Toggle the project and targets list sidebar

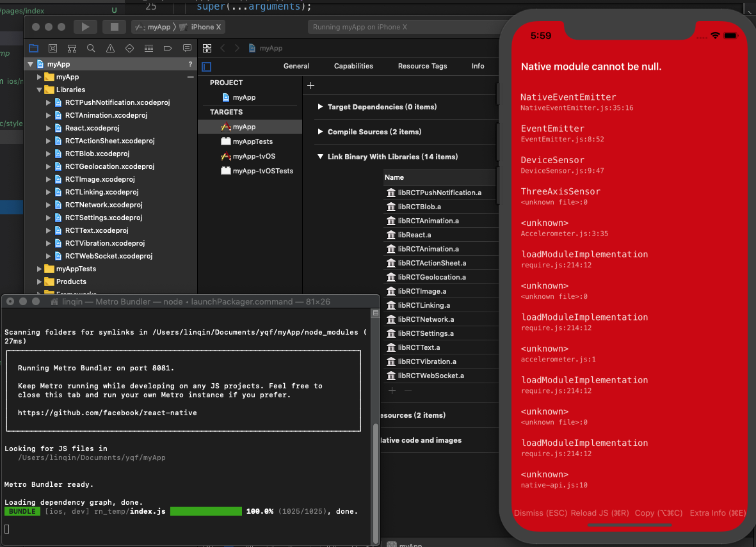click(207, 67)
